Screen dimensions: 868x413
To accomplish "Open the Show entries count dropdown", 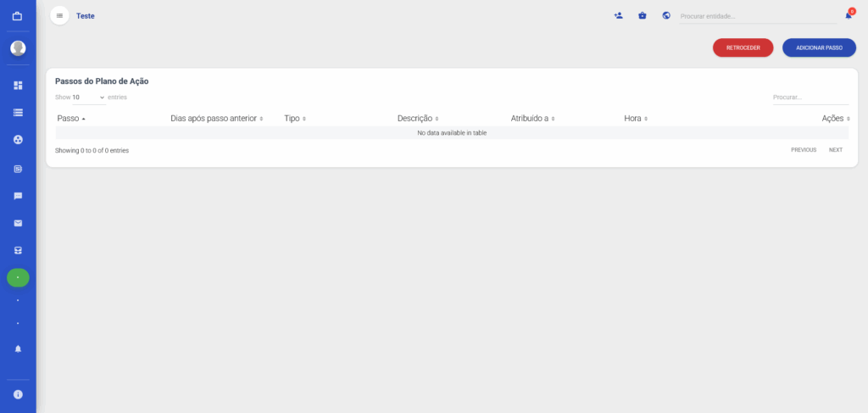I will pyautogui.click(x=88, y=98).
